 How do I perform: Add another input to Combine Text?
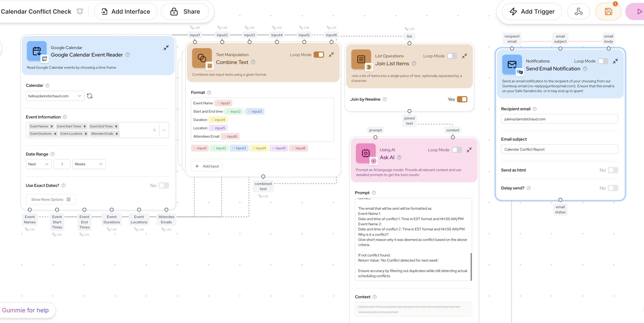coord(206,166)
